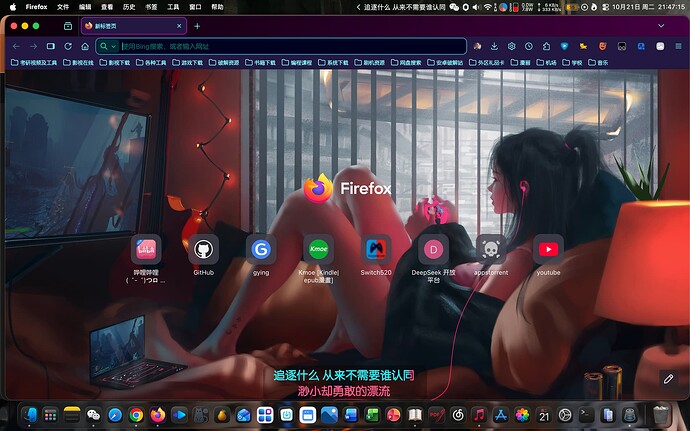Open the 音乐 bookmarks folder

[598, 63]
